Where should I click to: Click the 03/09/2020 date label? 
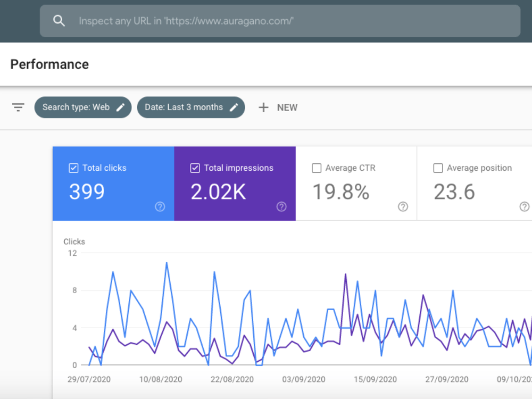(x=304, y=379)
